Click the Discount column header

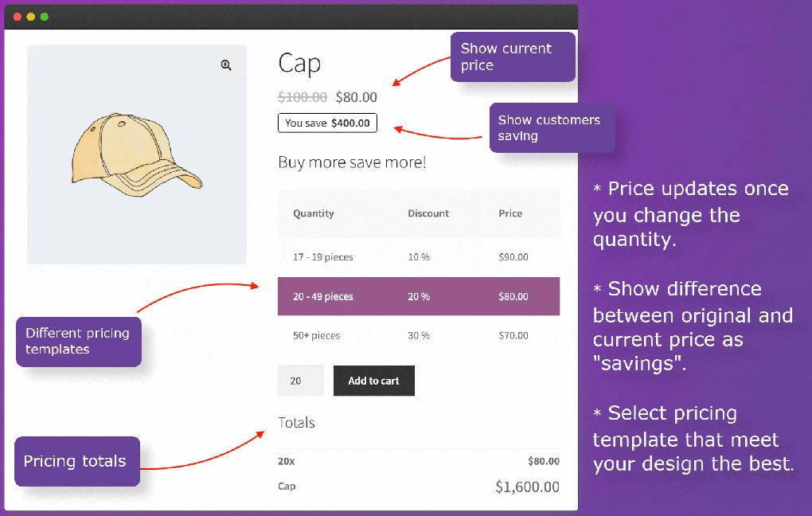(x=428, y=213)
